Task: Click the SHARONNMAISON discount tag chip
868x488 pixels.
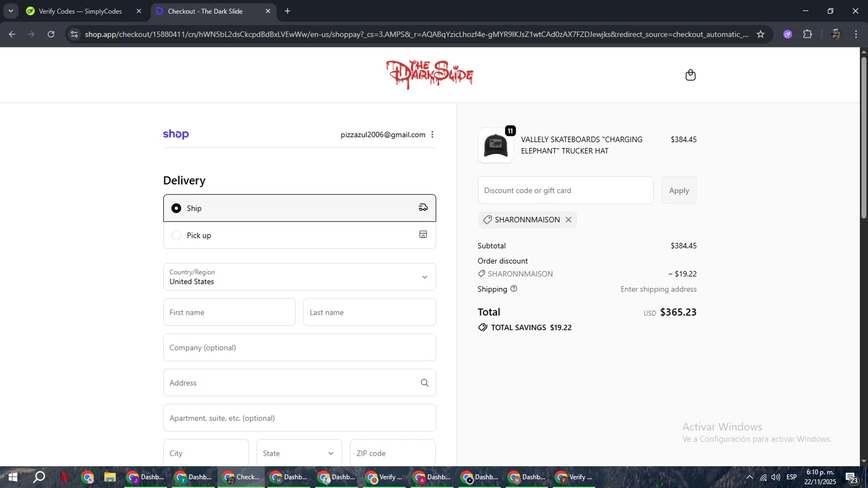Action: pos(527,220)
